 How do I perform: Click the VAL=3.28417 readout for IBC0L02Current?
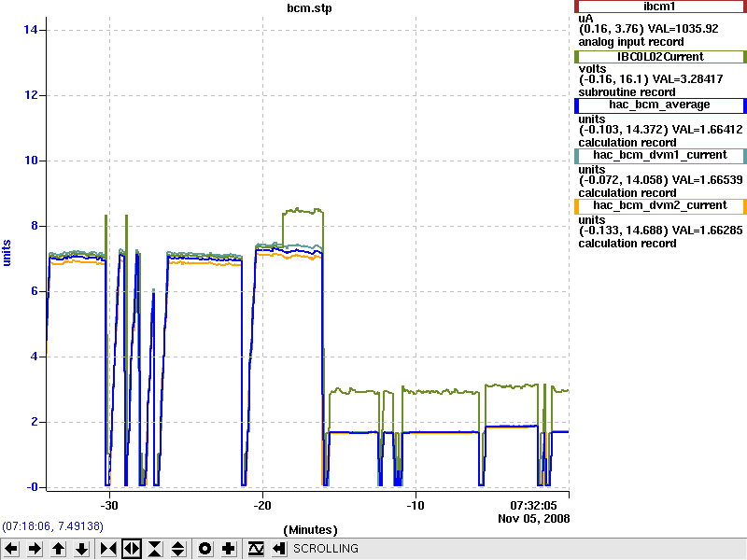pyautogui.click(x=687, y=79)
